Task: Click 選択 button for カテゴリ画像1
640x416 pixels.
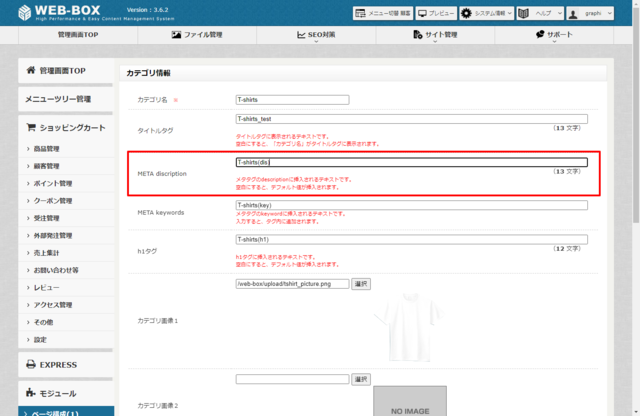Action: pos(361,284)
